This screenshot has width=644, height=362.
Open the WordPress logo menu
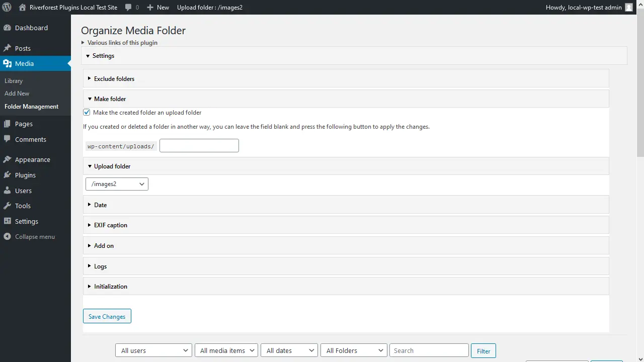point(7,7)
